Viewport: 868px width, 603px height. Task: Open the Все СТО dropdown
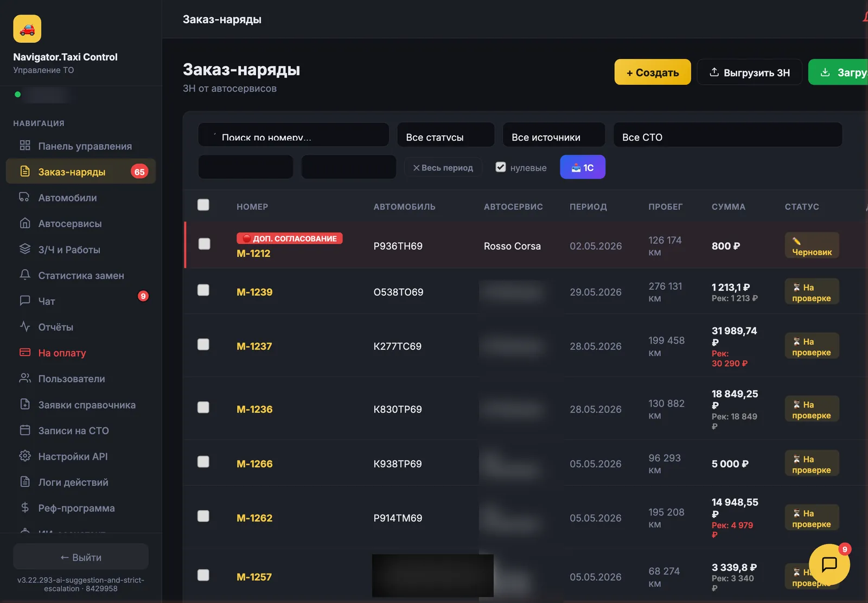pyautogui.click(x=727, y=135)
